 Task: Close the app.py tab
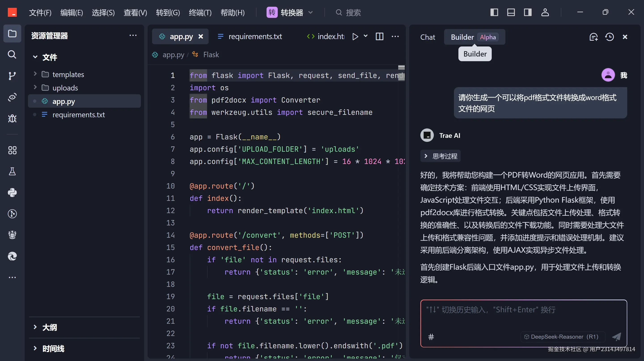point(201,36)
